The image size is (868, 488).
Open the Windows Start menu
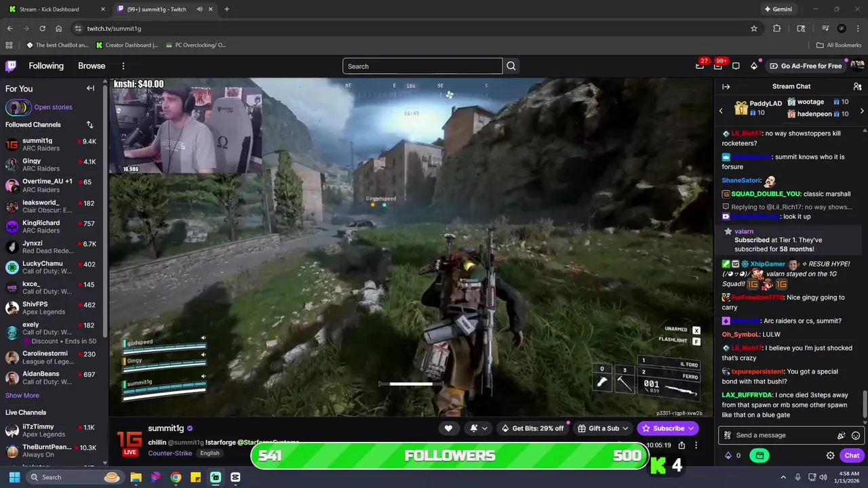coord(14,477)
